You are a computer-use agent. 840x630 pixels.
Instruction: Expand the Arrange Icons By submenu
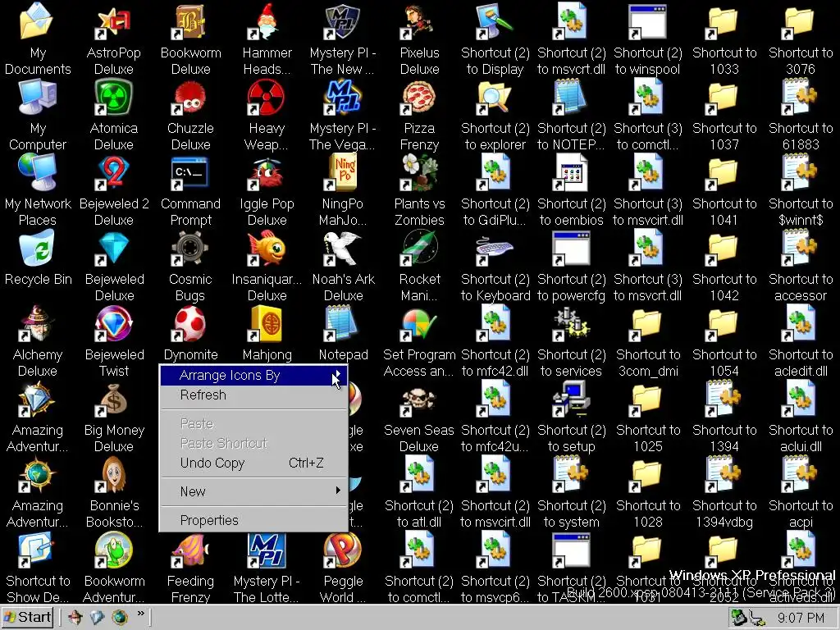[x=253, y=376]
